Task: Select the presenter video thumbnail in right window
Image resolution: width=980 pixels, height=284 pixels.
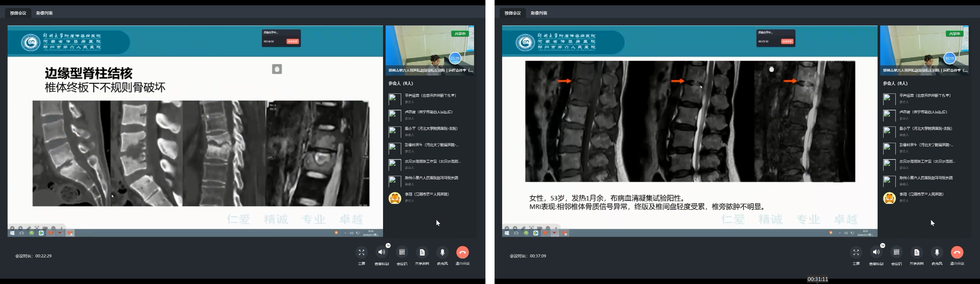Action: coord(924,50)
